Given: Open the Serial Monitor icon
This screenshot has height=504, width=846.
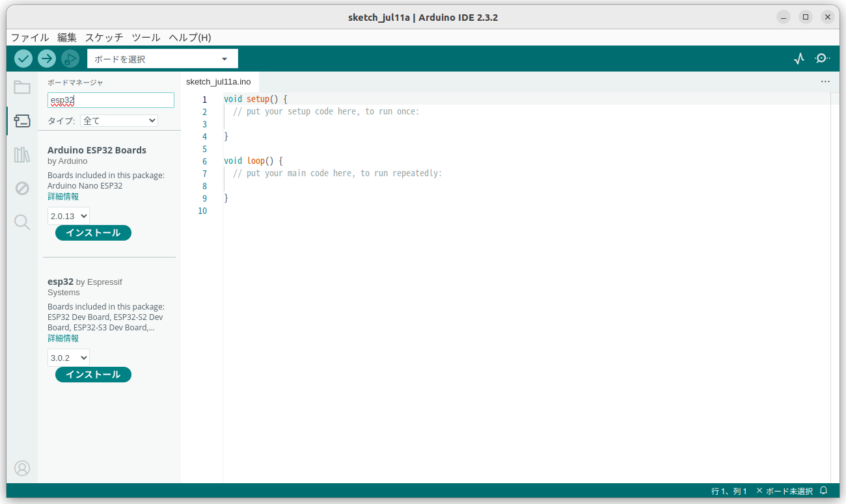Looking at the screenshot, I should pos(822,59).
